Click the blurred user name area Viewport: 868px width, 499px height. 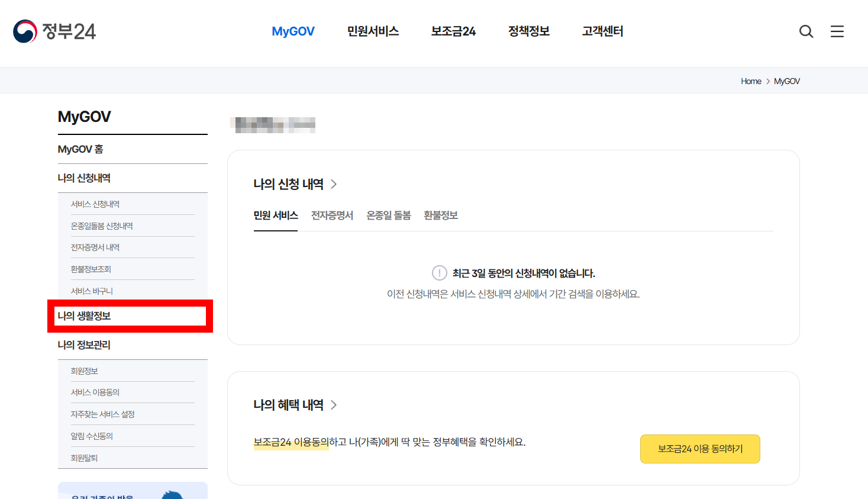(x=273, y=124)
